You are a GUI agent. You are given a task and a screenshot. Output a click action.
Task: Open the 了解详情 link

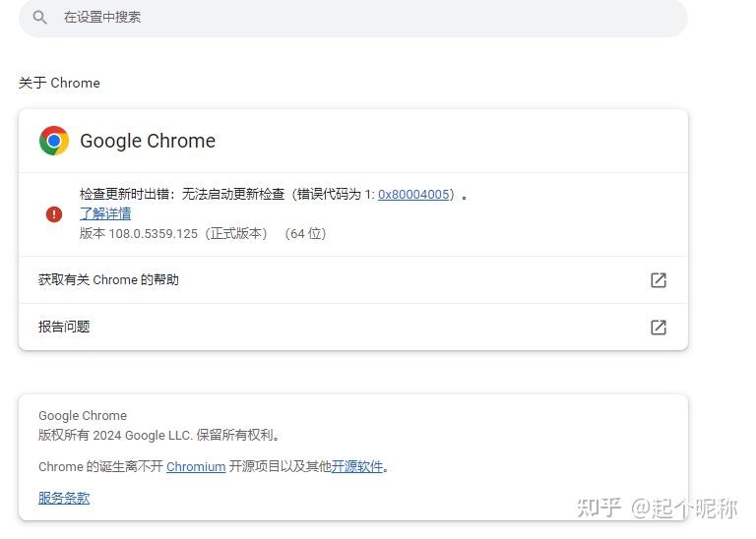coord(105,213)
